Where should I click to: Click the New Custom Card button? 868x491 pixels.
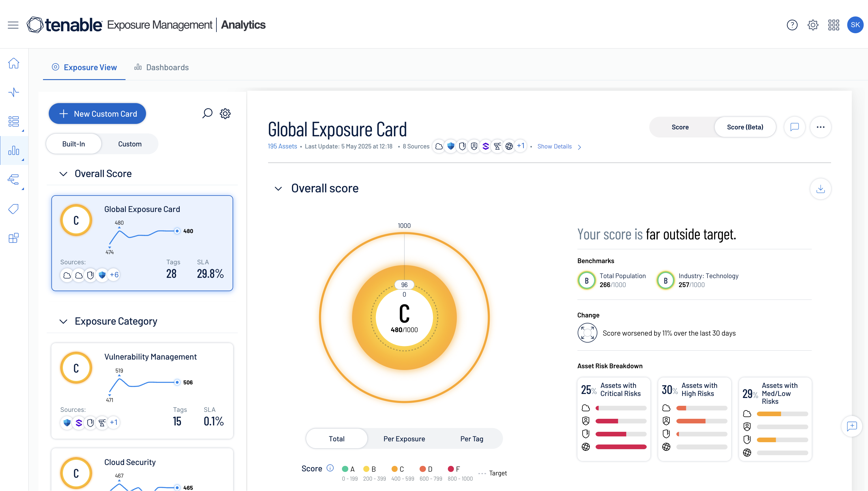[97, 114]
